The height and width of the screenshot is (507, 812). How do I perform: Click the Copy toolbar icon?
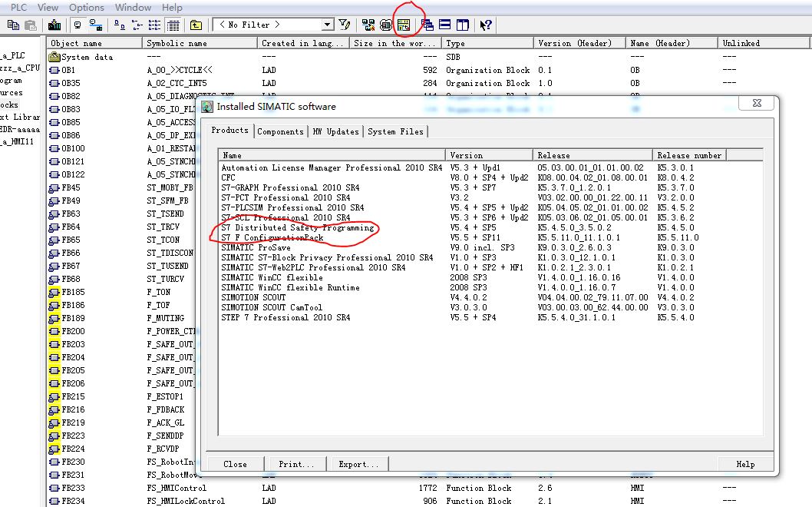pyautogui.click(x=12, y=25)
